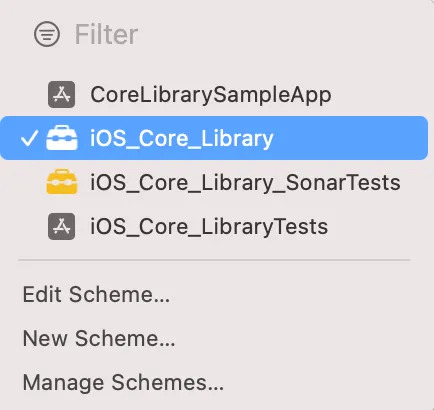Click the word Edit in Edit Scheme…
This screenshot has width=434, height=410.
(x=42, y=294)
